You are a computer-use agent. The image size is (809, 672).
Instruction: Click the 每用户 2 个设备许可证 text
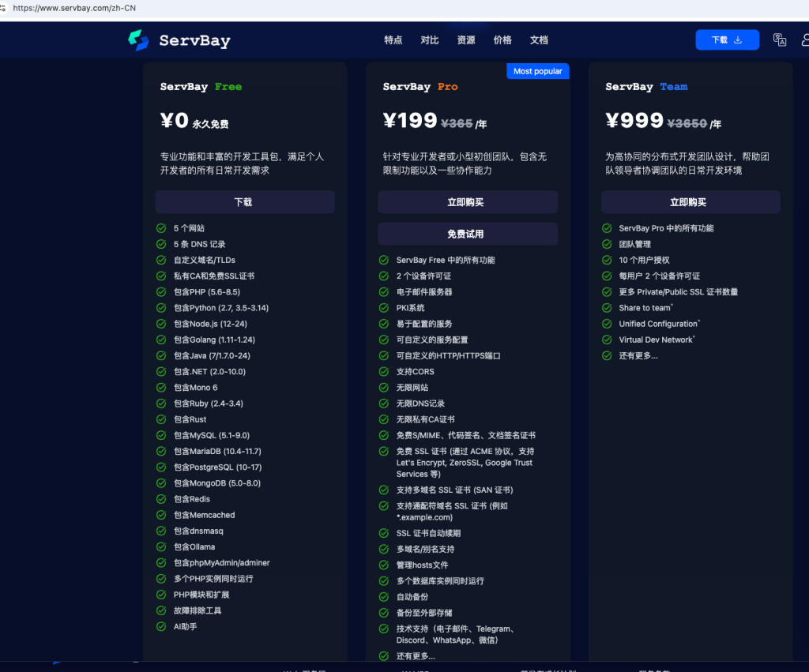[660, 276]
